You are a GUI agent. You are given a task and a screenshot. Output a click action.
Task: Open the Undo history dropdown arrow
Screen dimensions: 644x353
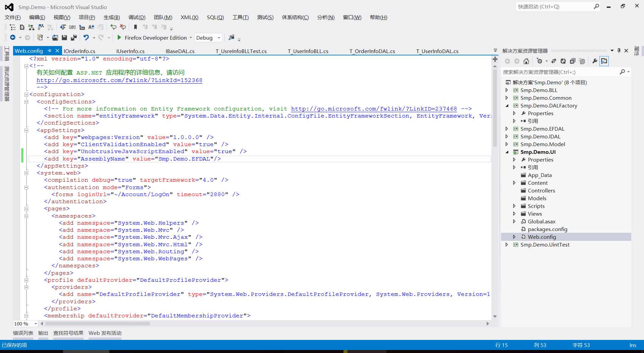click(x=94, y=38)
